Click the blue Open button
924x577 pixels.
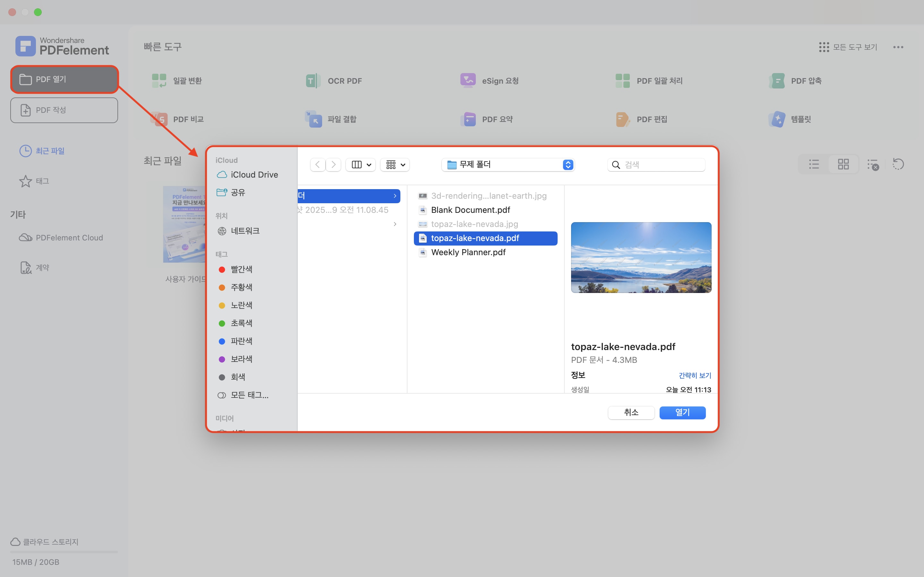(682, 413)
